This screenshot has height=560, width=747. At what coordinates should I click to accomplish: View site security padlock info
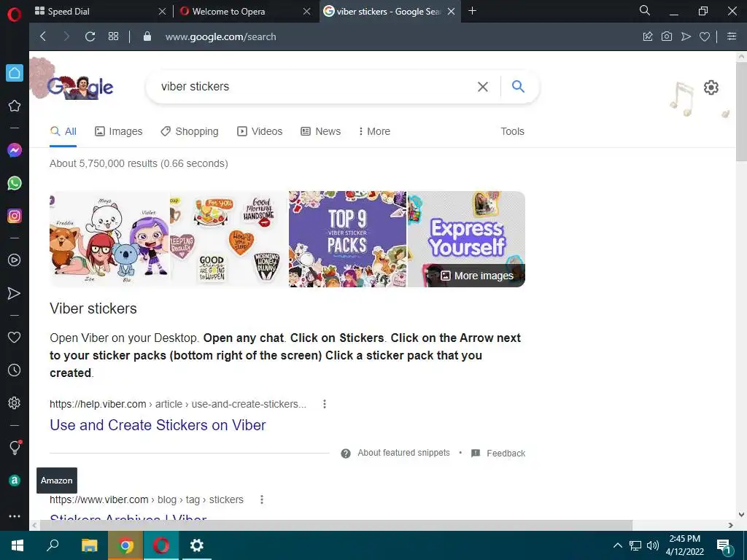(147, 36)
